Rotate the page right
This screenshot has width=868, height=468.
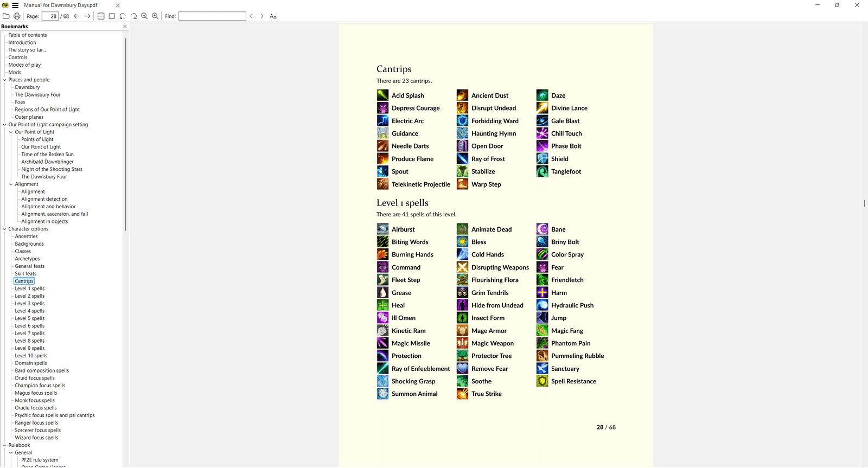(133, 16)
